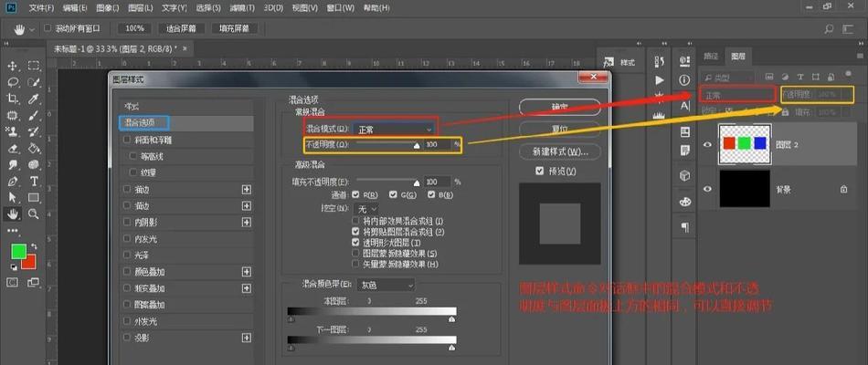
Task: Enable the 等高线 checkbox
Action: tap(132, 157)
